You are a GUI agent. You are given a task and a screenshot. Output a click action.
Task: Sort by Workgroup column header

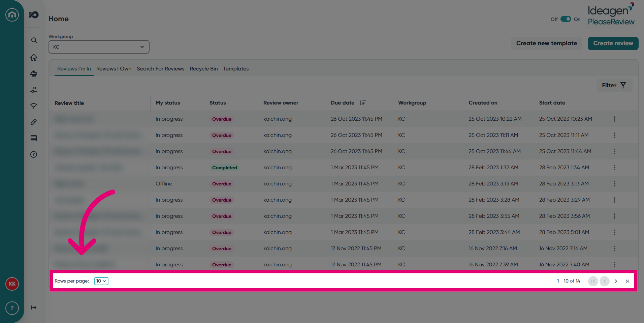pyautogui.click(x=412, y=103)
